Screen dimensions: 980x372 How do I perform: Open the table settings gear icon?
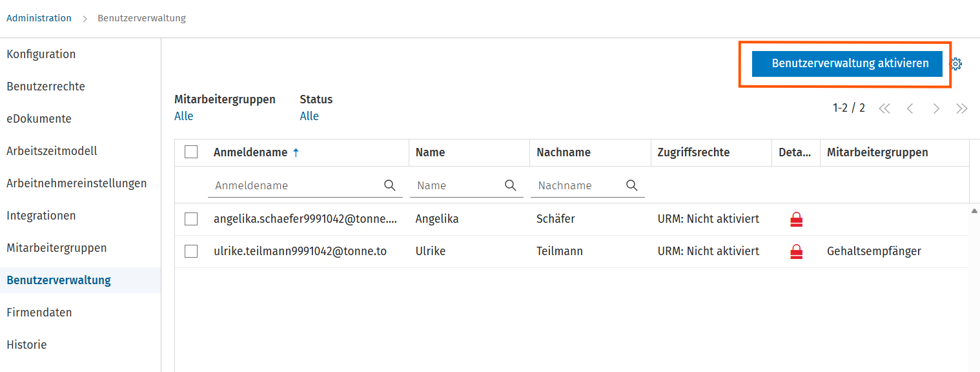957,63
